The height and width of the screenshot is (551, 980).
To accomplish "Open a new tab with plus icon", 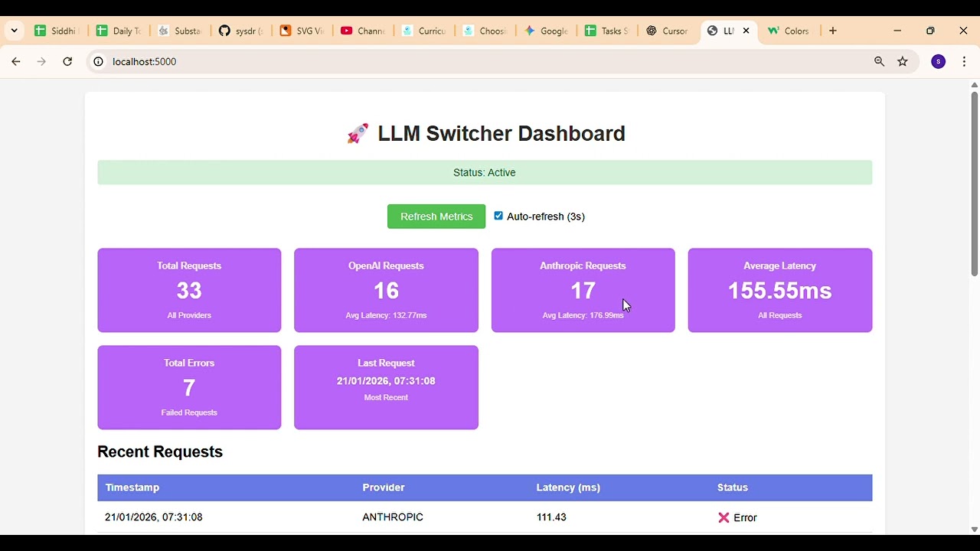I will click(x=833, y=31).
